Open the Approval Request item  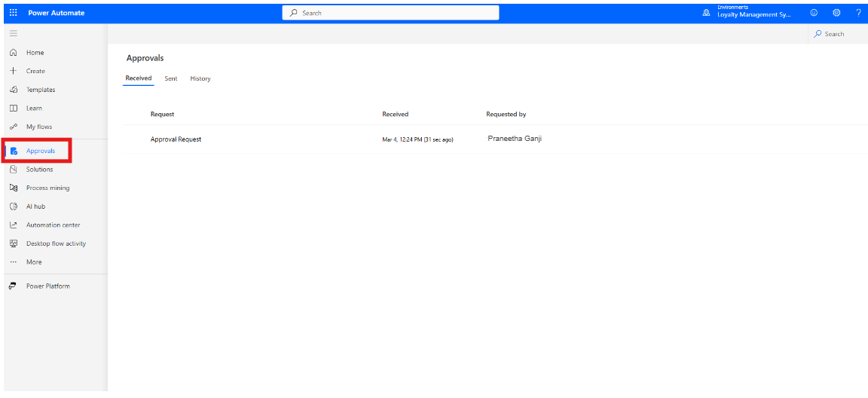click(x=176, y=139)
